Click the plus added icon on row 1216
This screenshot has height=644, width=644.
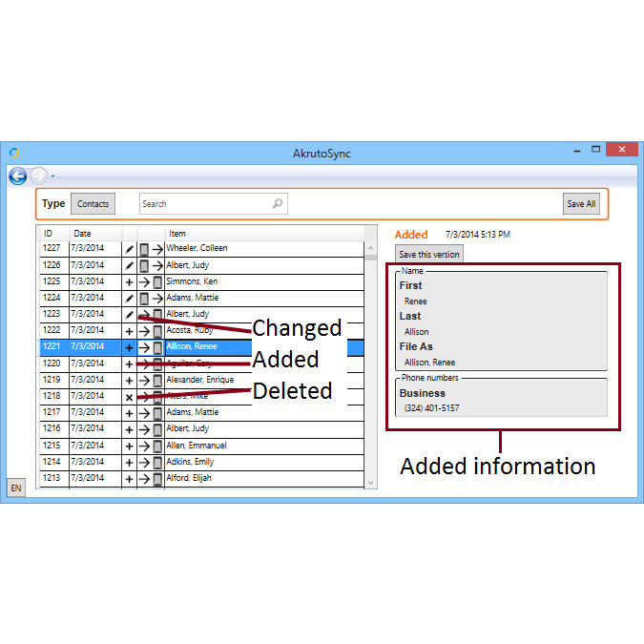[x=129, y=429]
